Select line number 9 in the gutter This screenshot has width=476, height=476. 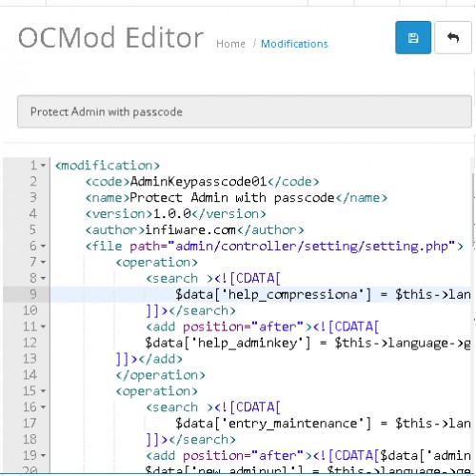pyautogui.click(x=33, y=294)
